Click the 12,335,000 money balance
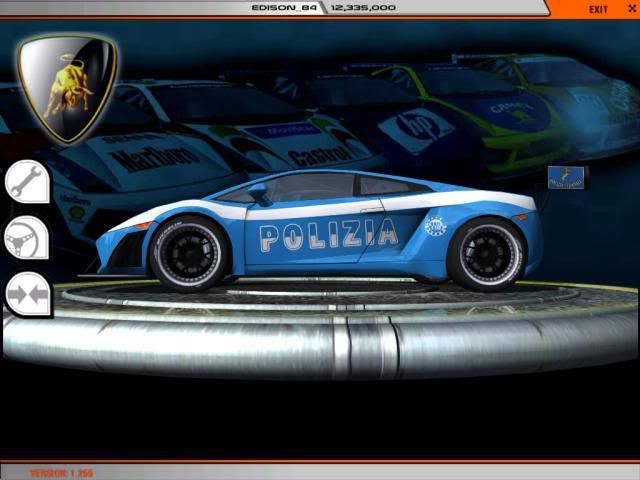This screenshot has width=640, height=480. pos(363,7)
